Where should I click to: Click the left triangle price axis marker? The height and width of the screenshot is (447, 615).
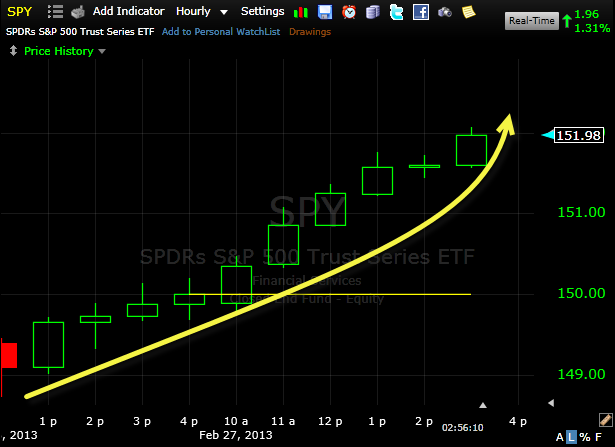(x=551, y=403)
